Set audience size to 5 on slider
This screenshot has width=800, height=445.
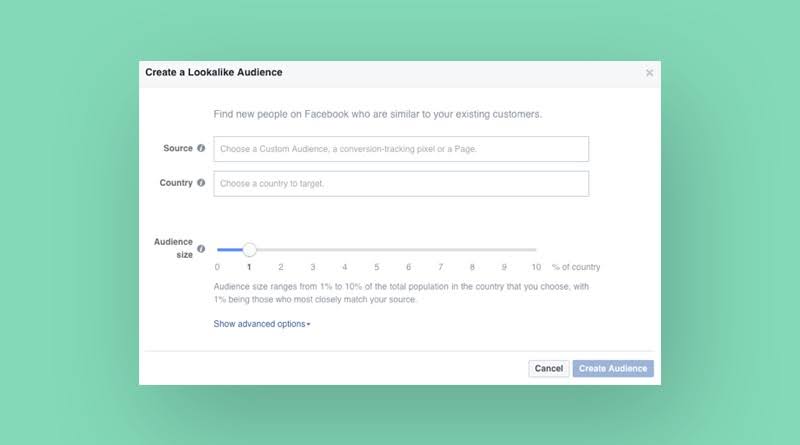pyautogui.click(x=377, y=250)
